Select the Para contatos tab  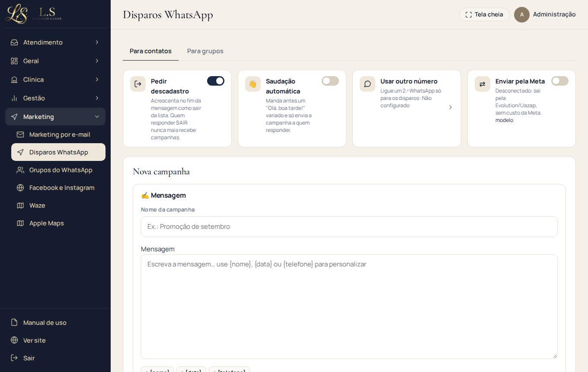pos(150,51)
